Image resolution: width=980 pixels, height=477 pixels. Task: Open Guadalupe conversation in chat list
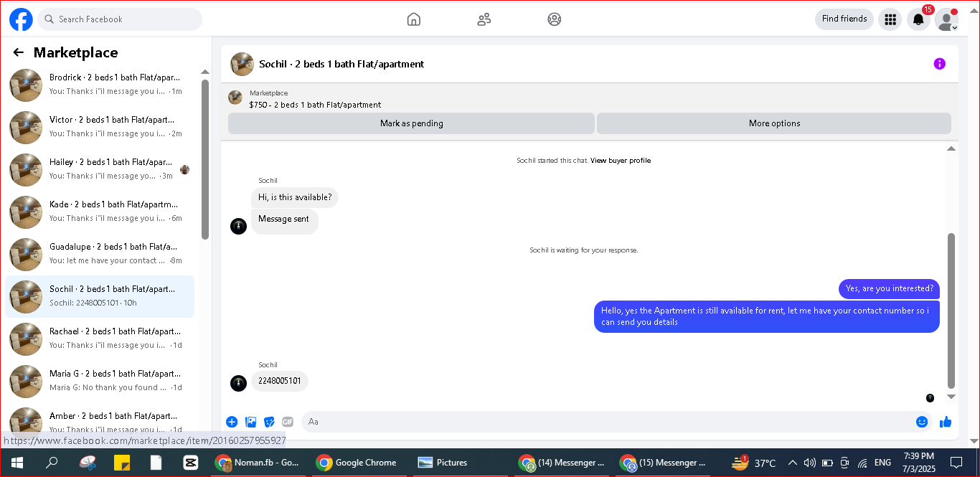(x=100, y=254)
